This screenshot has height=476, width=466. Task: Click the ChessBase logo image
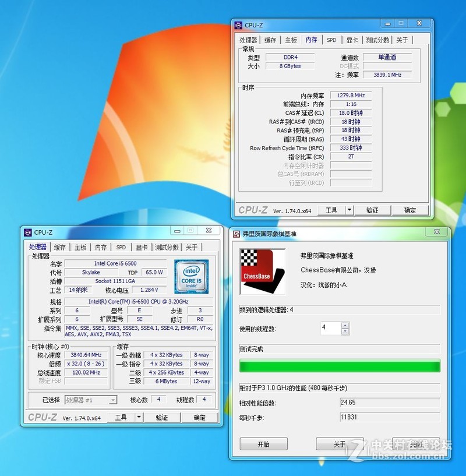pos(263,272)
